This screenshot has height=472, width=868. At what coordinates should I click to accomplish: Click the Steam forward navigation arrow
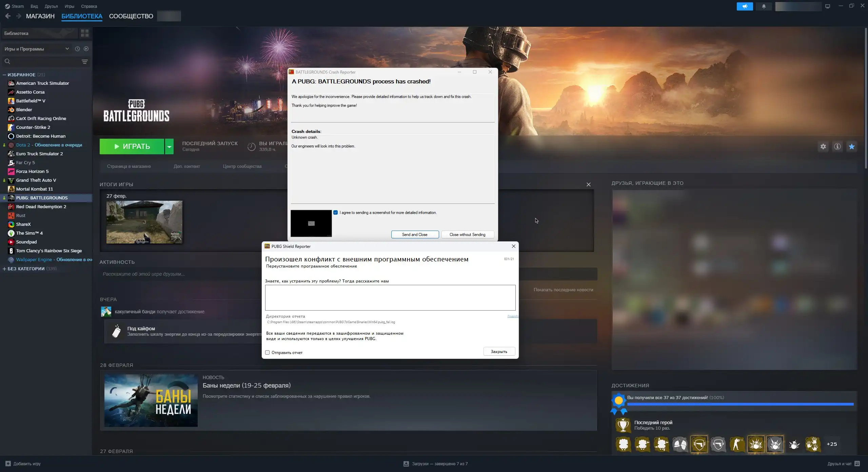pyautogui.click(x=19, y=16)
